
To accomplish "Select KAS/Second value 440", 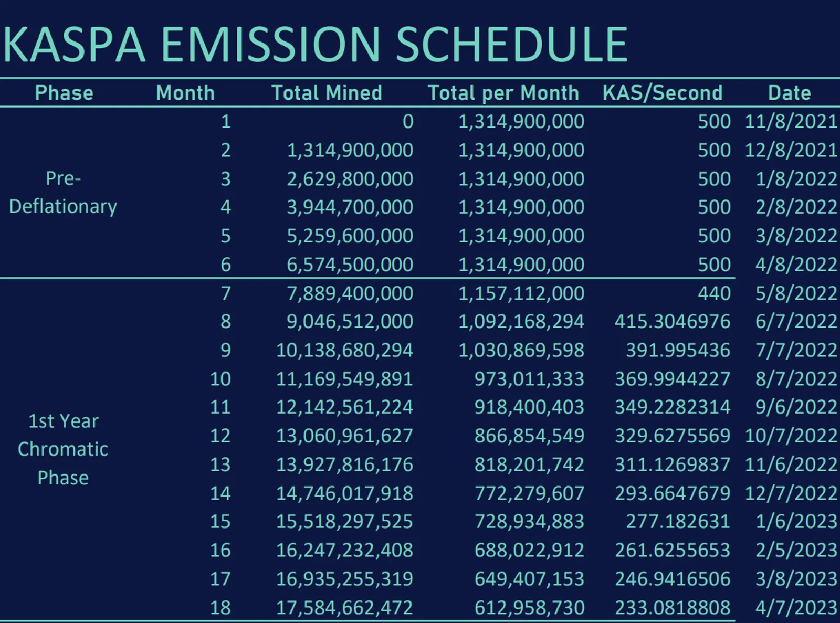I will pyautogui.click(x=714, y=293).
